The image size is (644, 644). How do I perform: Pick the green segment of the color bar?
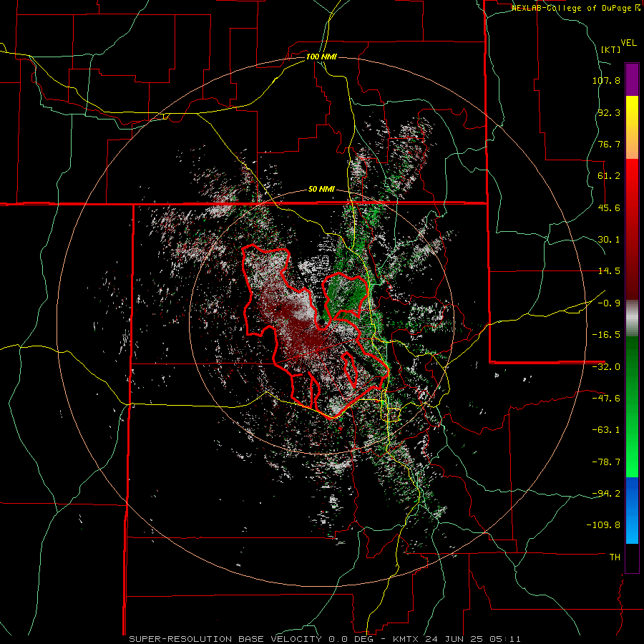(632, 406)
